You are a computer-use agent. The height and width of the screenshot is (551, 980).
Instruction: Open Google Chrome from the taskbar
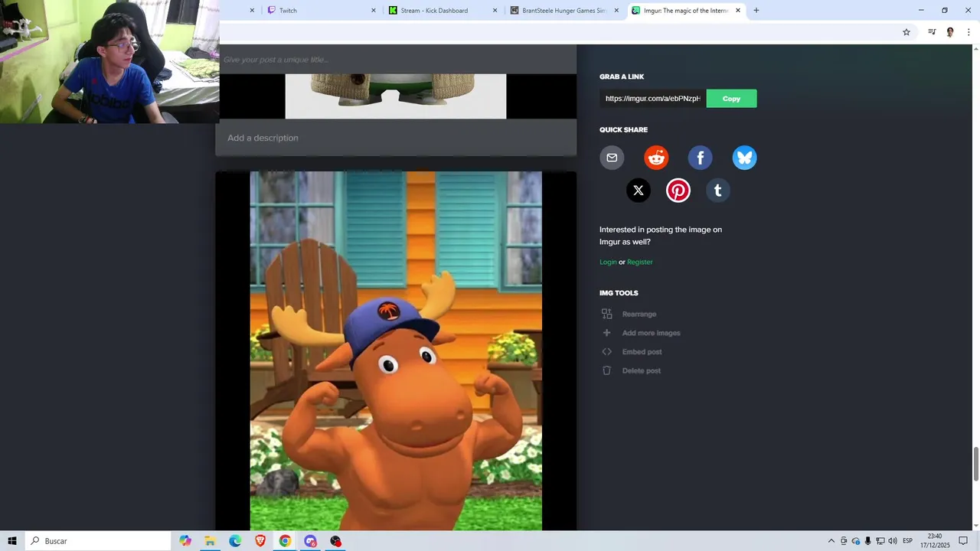point(285,541)
